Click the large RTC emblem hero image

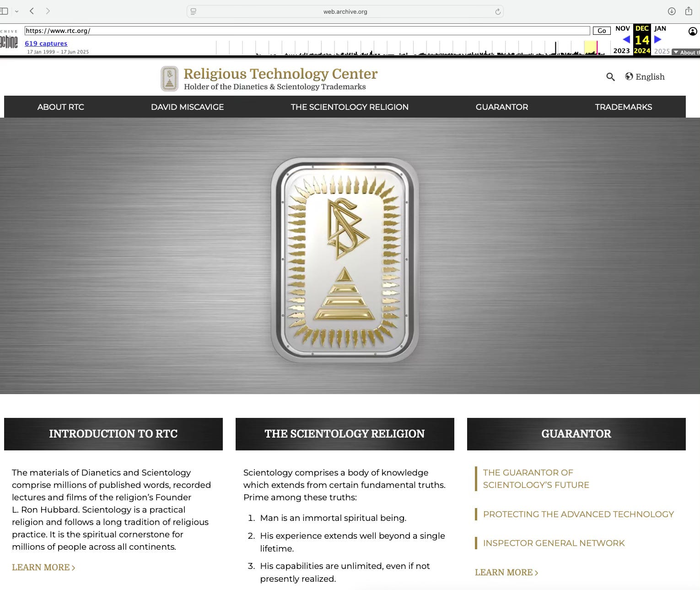coord(345,260)
